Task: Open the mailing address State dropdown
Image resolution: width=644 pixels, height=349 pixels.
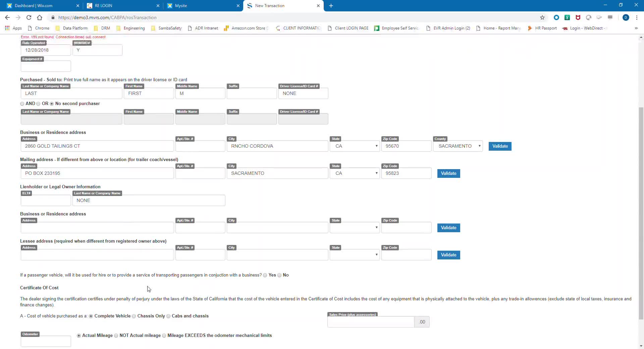Action: point(355,173)
